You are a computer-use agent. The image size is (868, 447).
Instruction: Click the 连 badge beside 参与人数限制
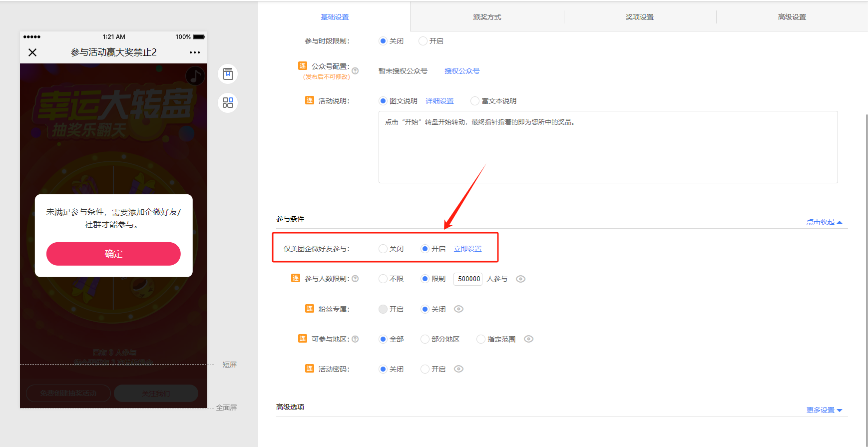(296, 278)
